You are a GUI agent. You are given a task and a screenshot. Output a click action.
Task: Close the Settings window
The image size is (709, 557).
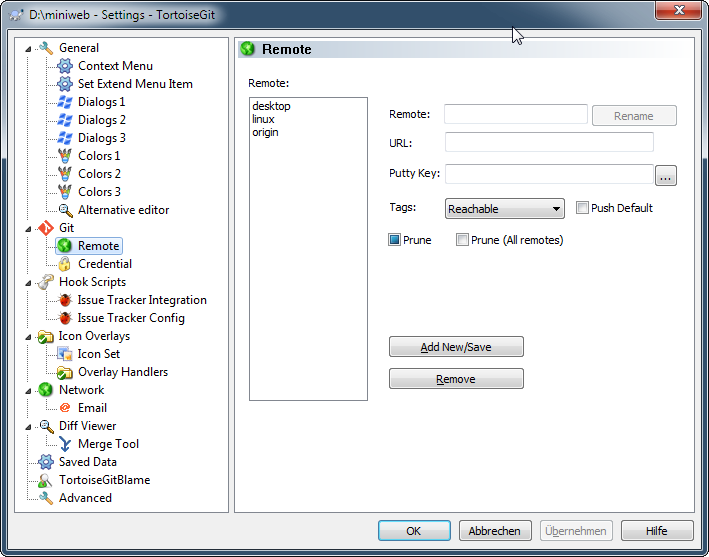pyautogui.click(x=679, y=10)
